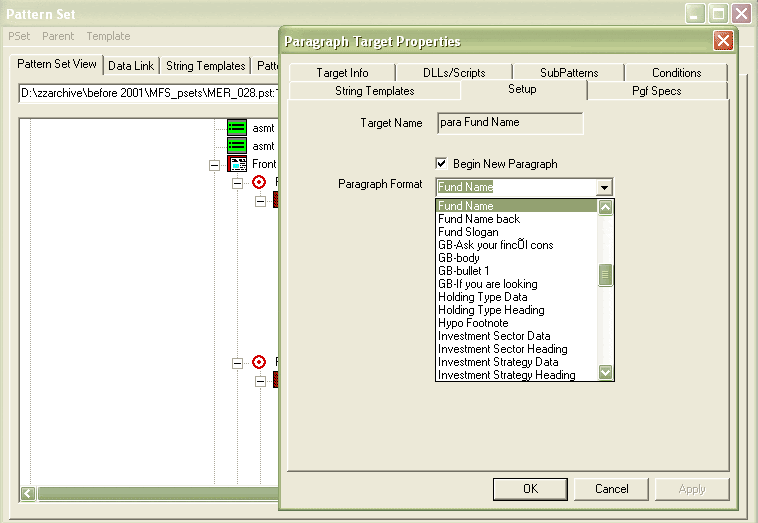Click the second green asmt list icon
758x523 pixels.
click(x=237, y=145)
